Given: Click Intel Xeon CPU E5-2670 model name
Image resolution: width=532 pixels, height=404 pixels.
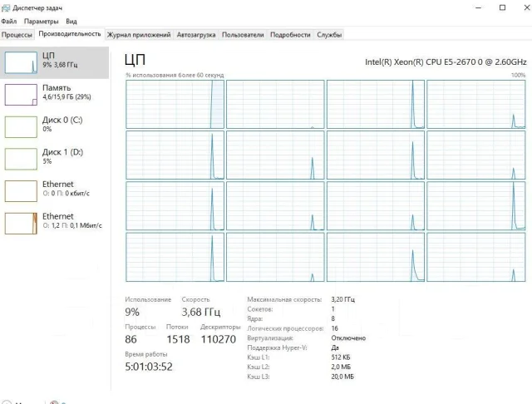Looking at the screenshot, I should coord(446,62).
